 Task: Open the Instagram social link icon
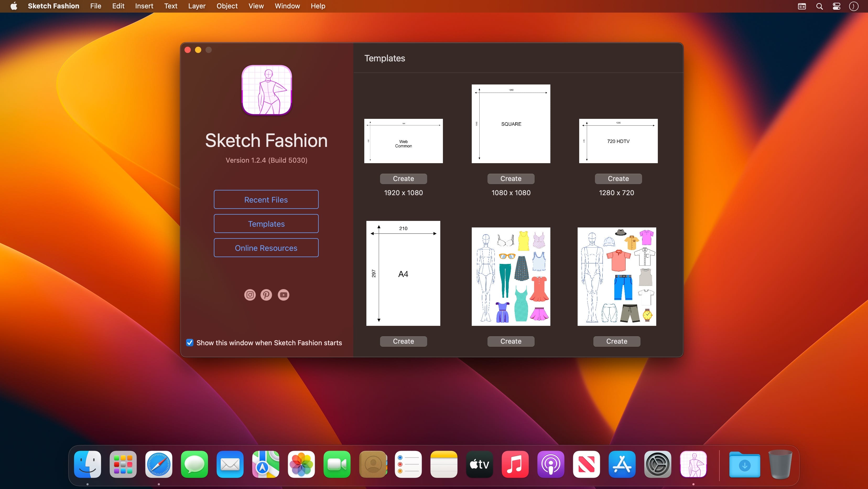click(250, 295)
